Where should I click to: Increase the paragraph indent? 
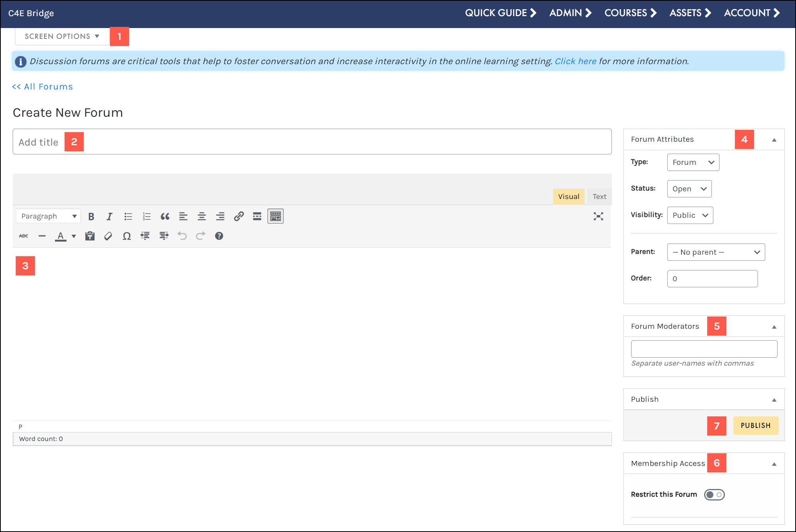click(164, 236)
